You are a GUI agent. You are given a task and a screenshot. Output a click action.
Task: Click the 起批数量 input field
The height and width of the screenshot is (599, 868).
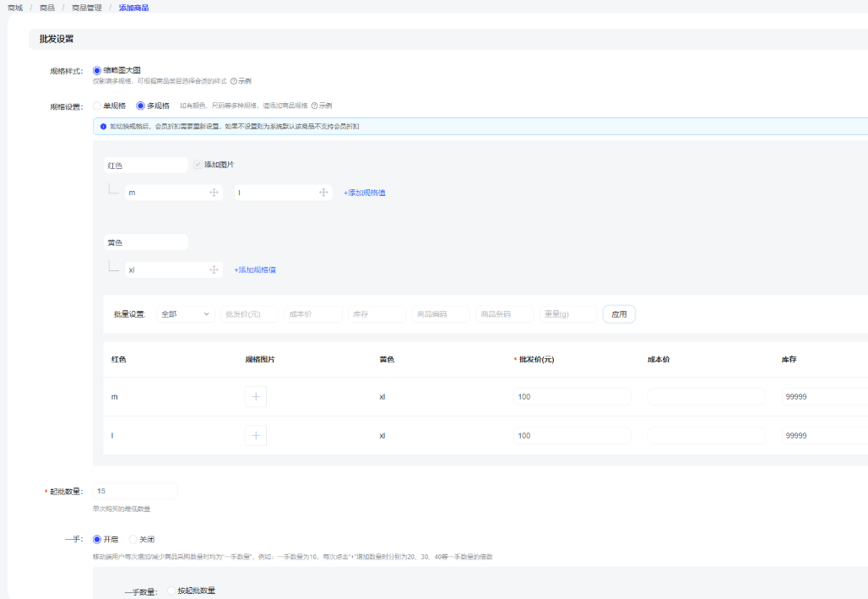tap(135, 491)
